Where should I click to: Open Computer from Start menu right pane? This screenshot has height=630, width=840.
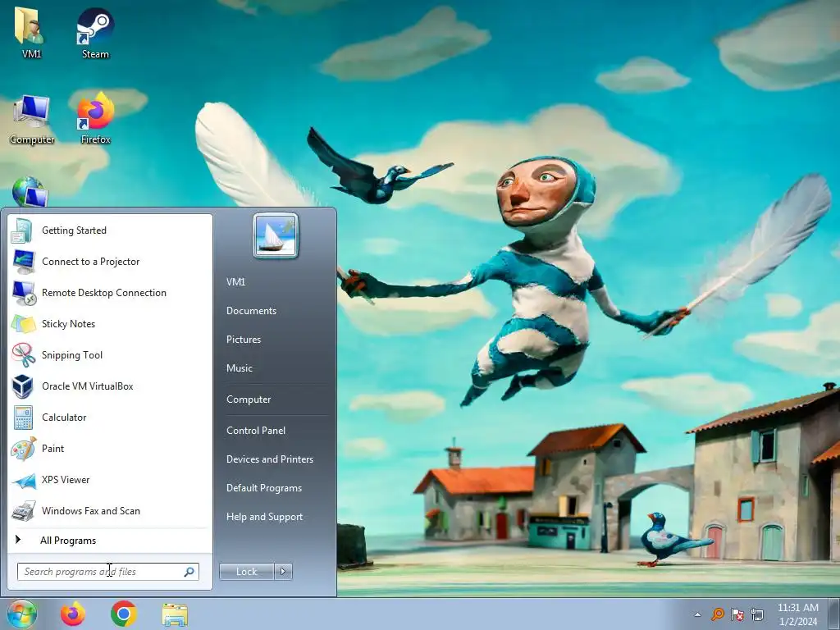249,399
